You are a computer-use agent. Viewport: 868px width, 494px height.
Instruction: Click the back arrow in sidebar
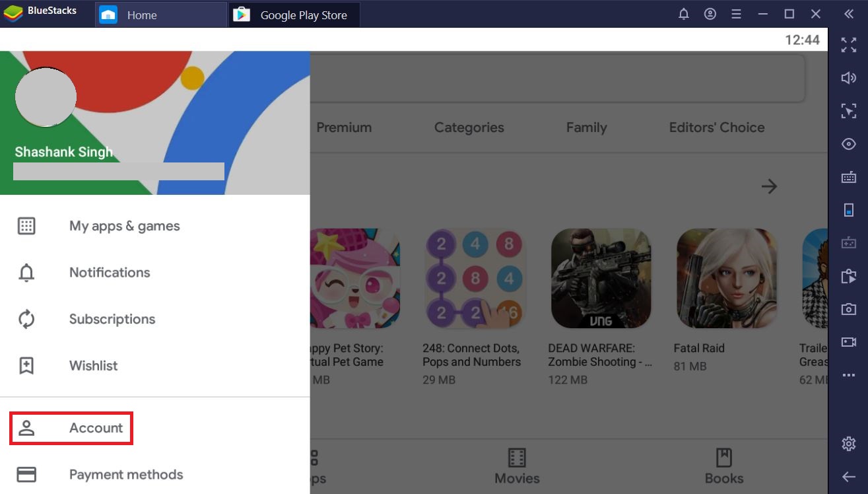[849, 476]
